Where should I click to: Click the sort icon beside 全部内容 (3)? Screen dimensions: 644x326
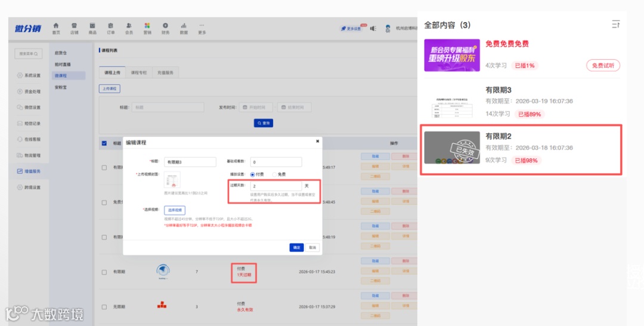[x=615, y=24]
